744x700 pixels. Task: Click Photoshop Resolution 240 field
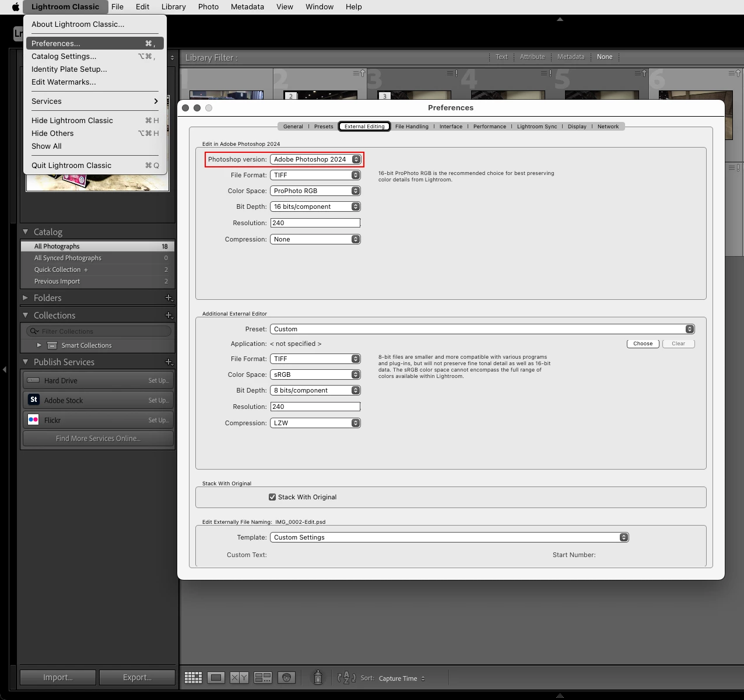click(315, 223)
